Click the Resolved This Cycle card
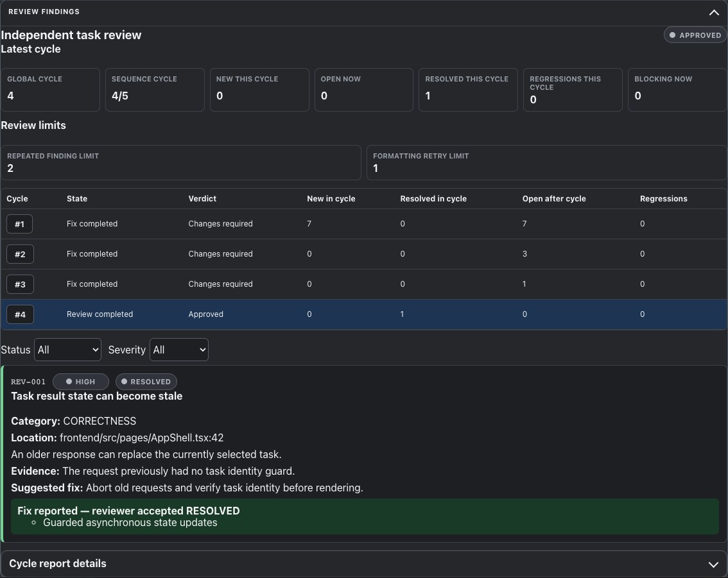The width and height of the screenshot is (728, 578). [x=468, y=90]
